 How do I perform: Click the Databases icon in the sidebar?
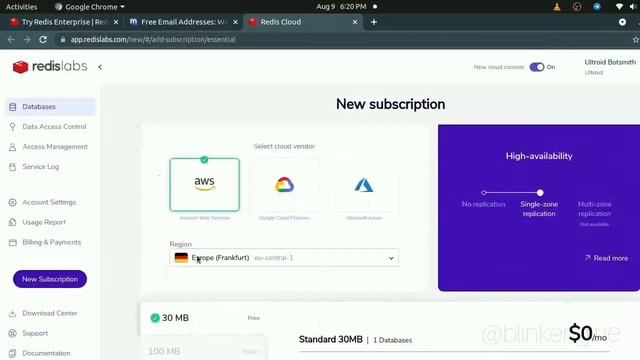click(13, 107)
